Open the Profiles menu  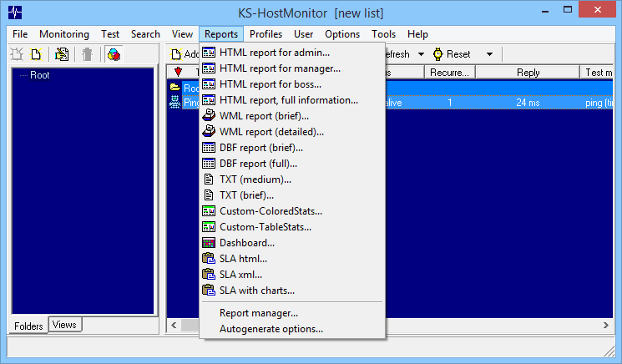coord(265,34)
